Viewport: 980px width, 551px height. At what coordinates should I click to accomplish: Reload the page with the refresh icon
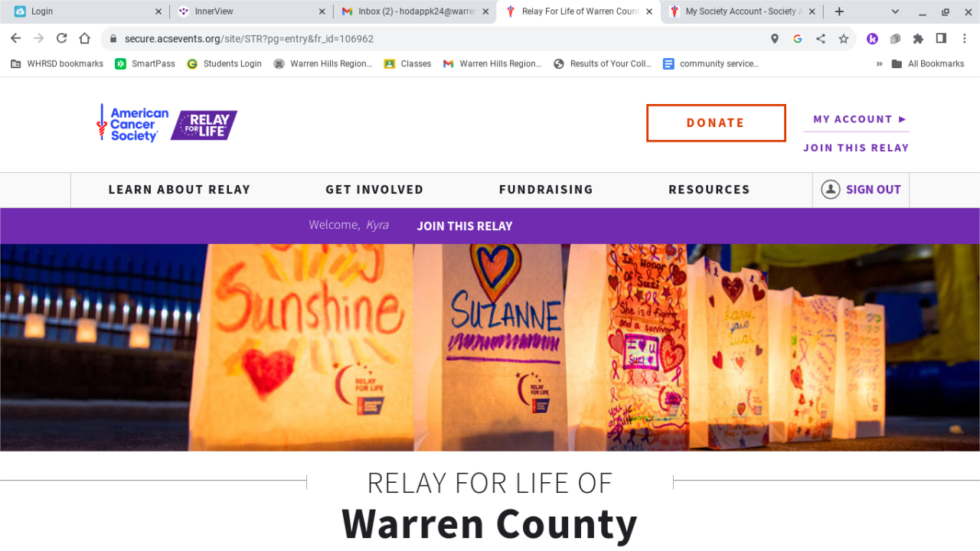click(62, 38)
